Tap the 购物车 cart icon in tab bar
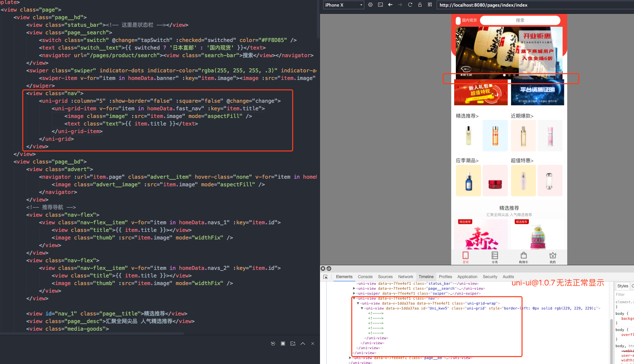This screenshot has height=364, width=634. (523, 257)
